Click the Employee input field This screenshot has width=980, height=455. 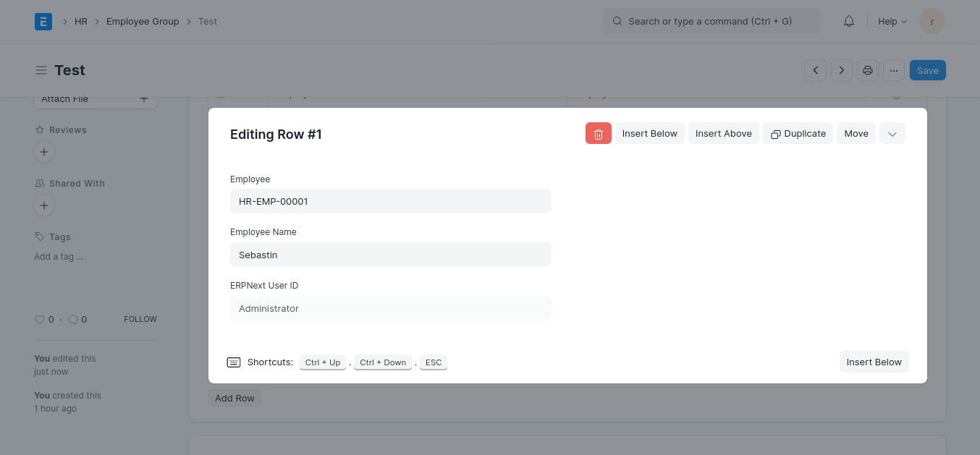pos(390,201)
